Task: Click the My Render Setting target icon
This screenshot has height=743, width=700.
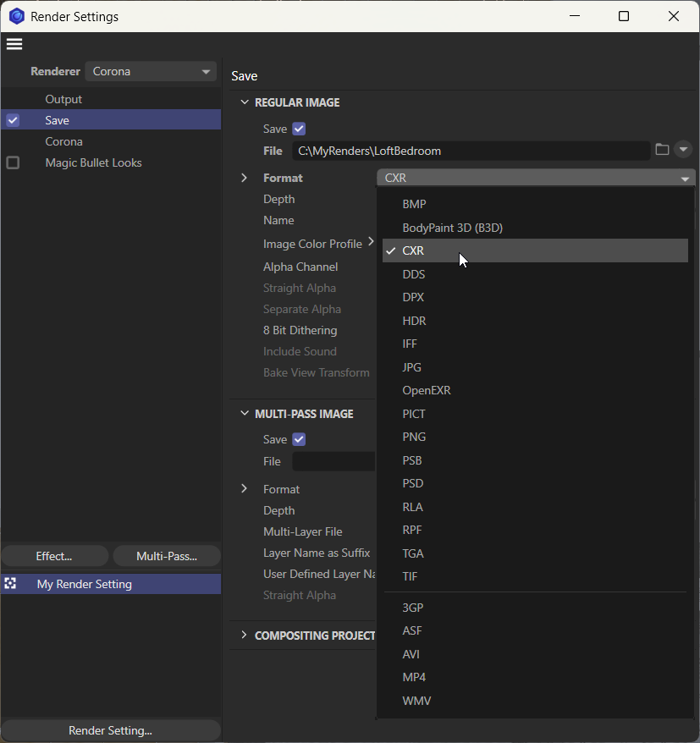Action: tap(10, 584)
